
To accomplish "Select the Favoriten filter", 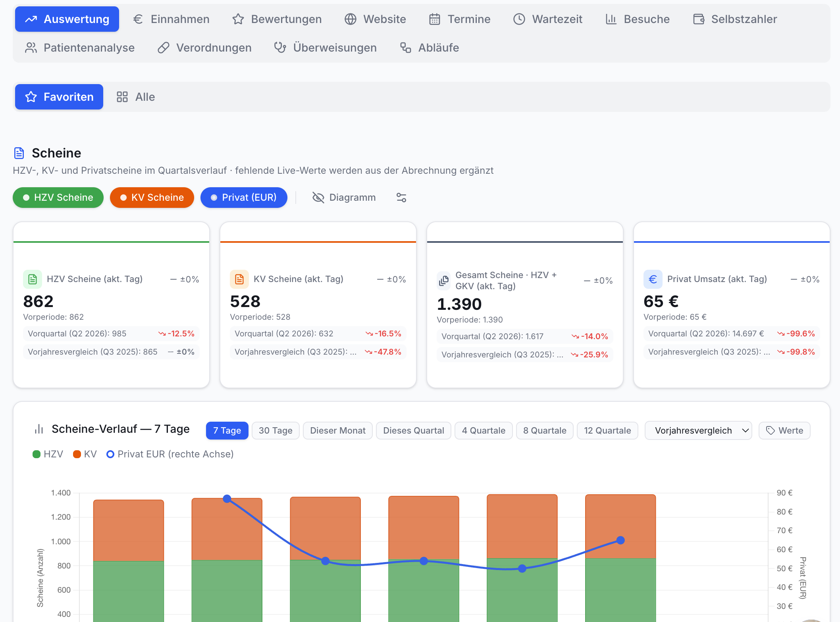I will [59, 97].
